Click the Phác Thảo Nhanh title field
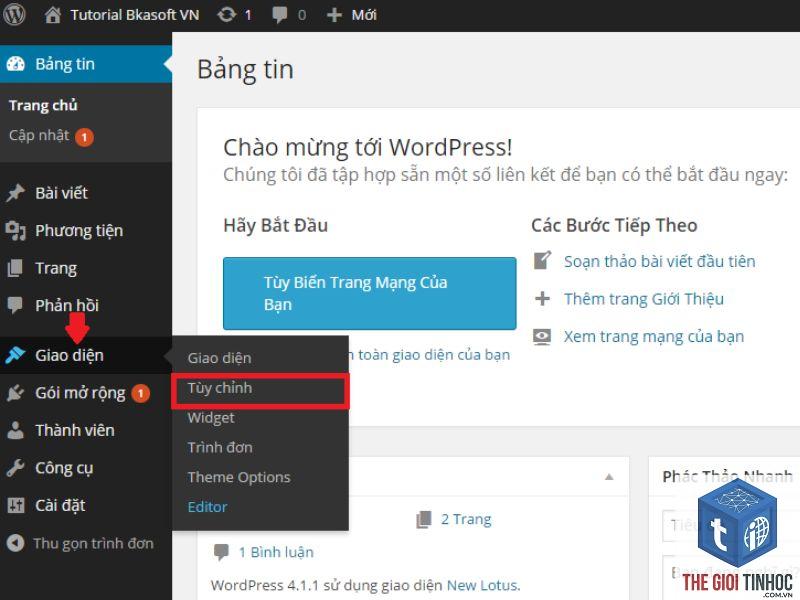The width and height of the screenshot is (800, 600). [x=731, y=526]
